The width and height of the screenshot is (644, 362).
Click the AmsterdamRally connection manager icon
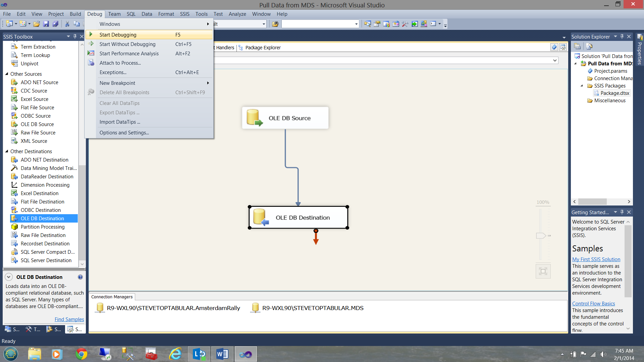(x=100, y=308)
